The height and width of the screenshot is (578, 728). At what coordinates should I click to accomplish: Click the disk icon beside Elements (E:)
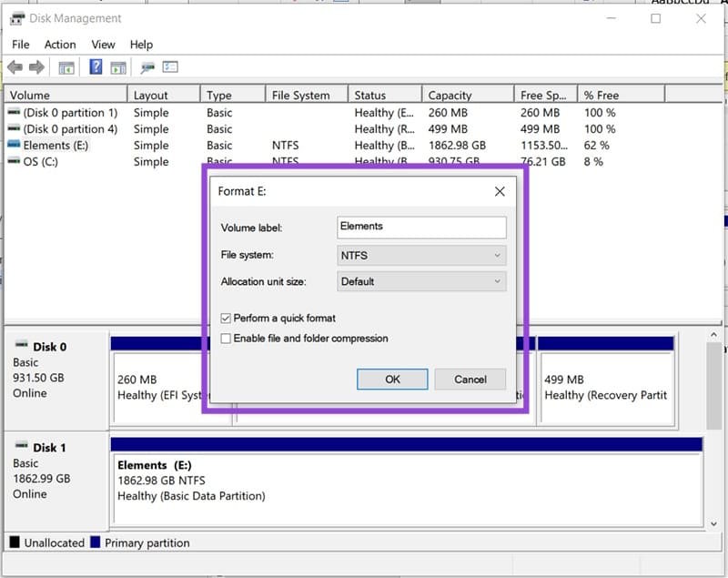(x=13, y=145)
